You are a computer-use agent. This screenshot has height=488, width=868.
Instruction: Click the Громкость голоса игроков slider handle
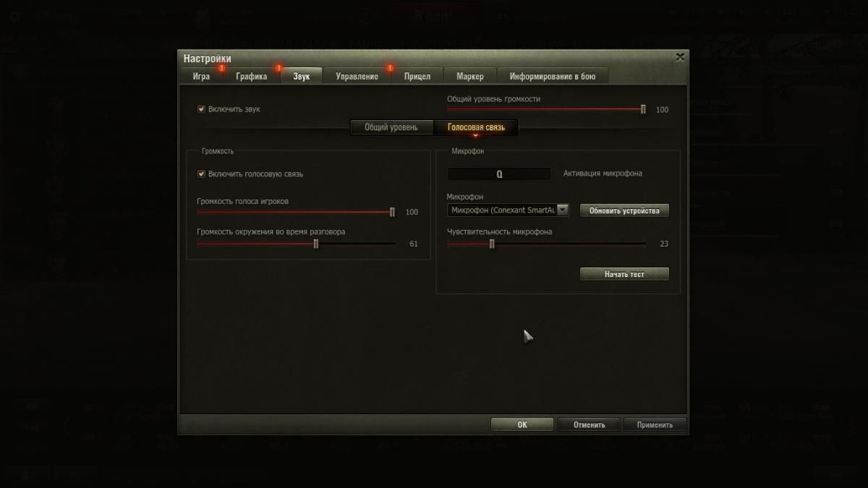tap(392, 213)
